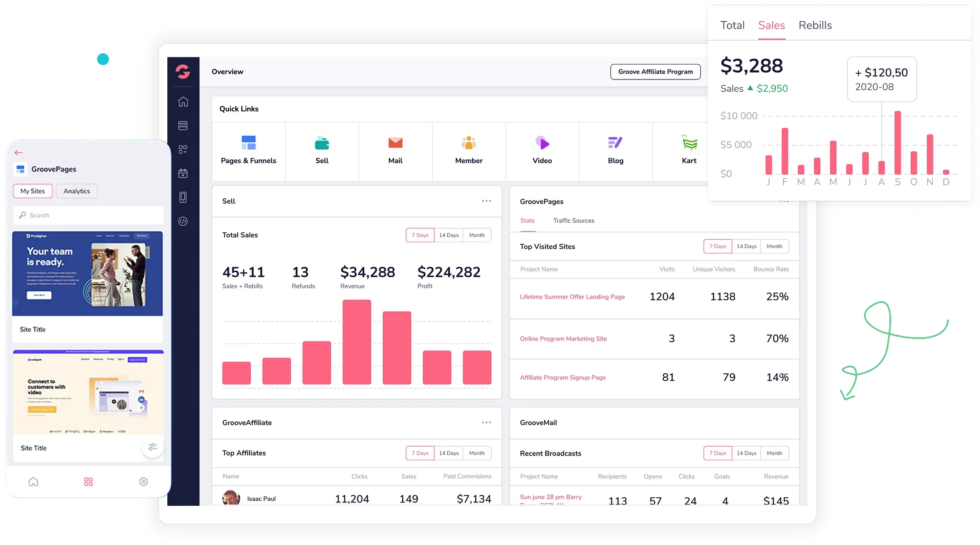Screen dimensions: 980x545
Task: Select the My Sites tab on mobile
Action: (33, 191)
